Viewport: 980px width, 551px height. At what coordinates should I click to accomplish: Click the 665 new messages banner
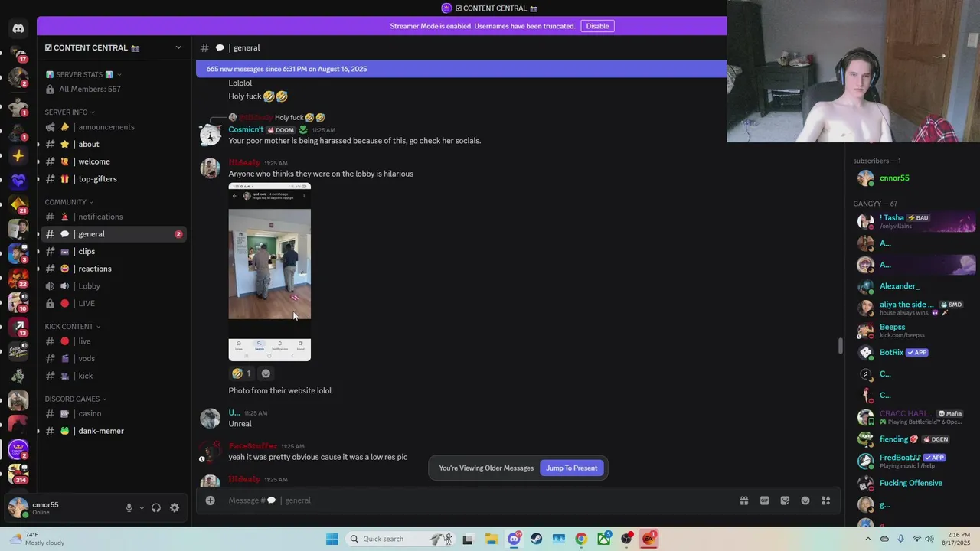[461, 69]
